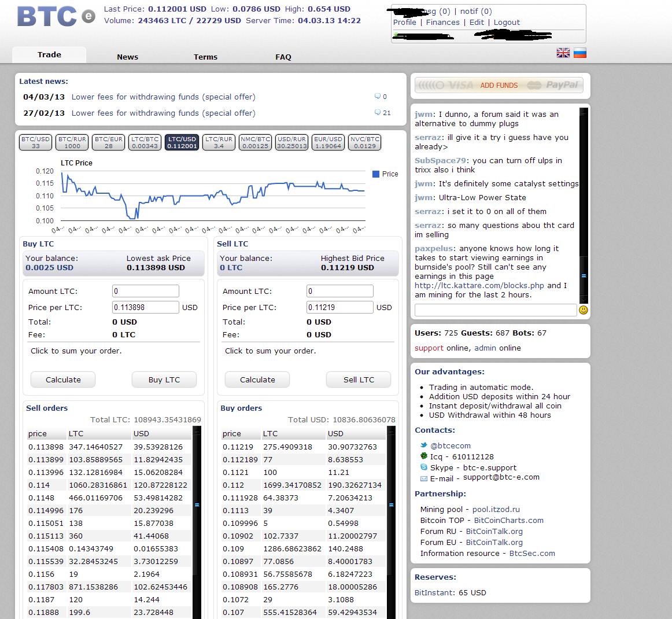672x619 pixels.
Task: Click the E-mail envelope icon
Action: pos(423,478)
